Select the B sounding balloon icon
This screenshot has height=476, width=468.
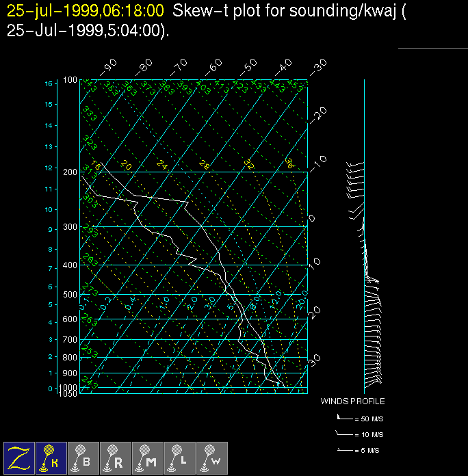click(x=83, y=458)
